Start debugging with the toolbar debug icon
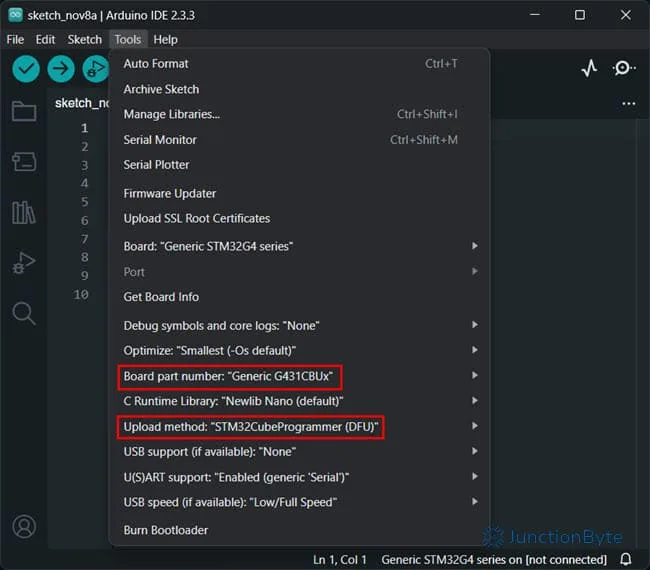Image resolution: width=650 pixels, height=570 pixels. (x=96, y=68)
